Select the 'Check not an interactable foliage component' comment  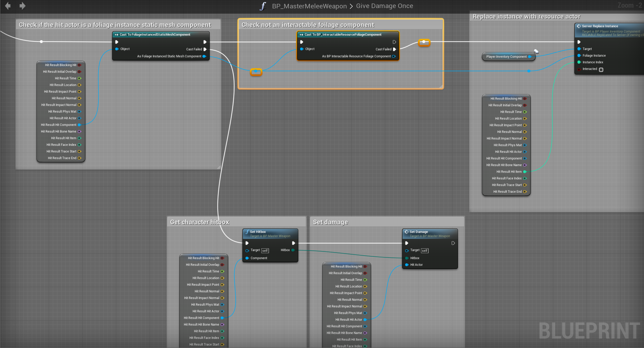[308, 25]
